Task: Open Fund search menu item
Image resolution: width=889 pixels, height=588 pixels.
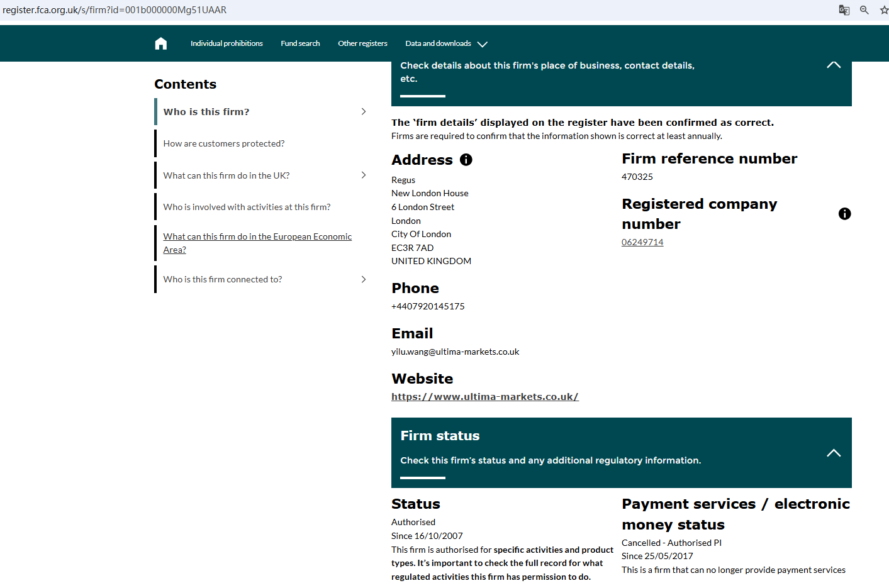Action: point(300,43)
